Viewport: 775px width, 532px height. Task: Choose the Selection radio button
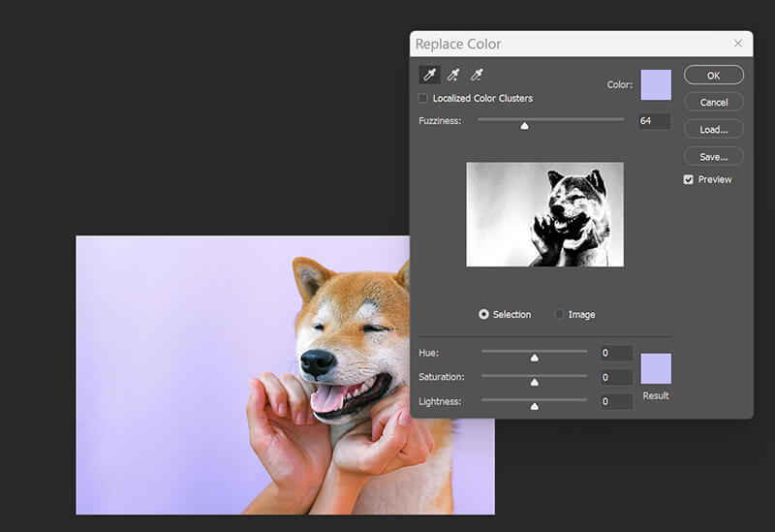click(483, 315)
